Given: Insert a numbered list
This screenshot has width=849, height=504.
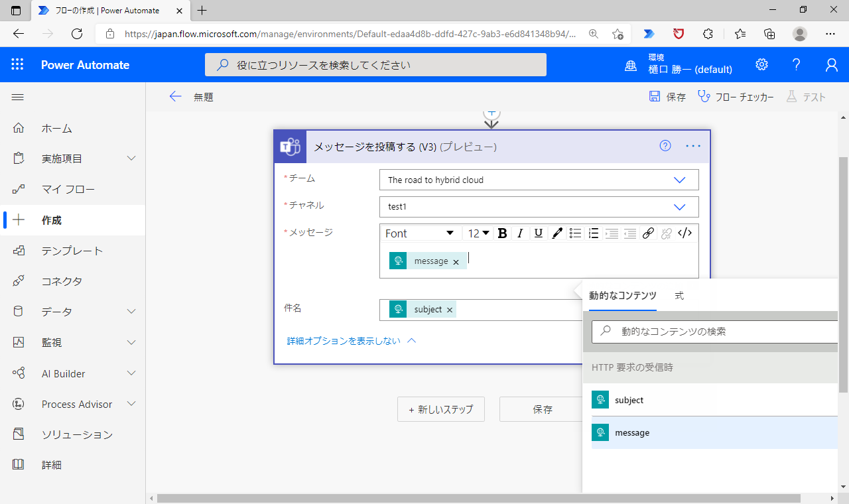Looking at the screenshot, I should pyautogui.click(x=594, y=233).
